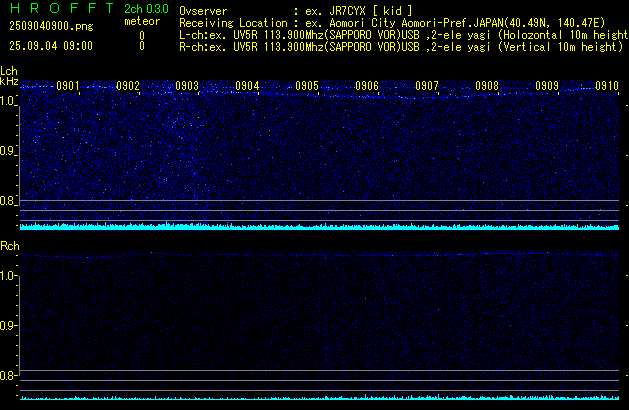Click the Lch 1.0 frequency axis label
629x410 pixels.
(7, 101)
